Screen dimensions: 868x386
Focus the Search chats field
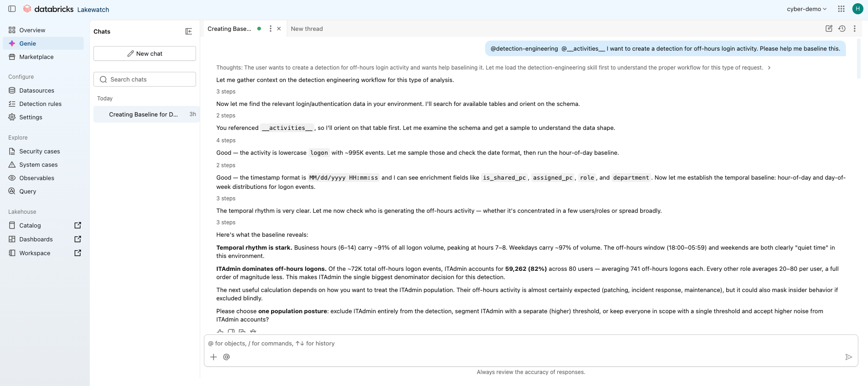pyautogui.click(x=145, y=79)
